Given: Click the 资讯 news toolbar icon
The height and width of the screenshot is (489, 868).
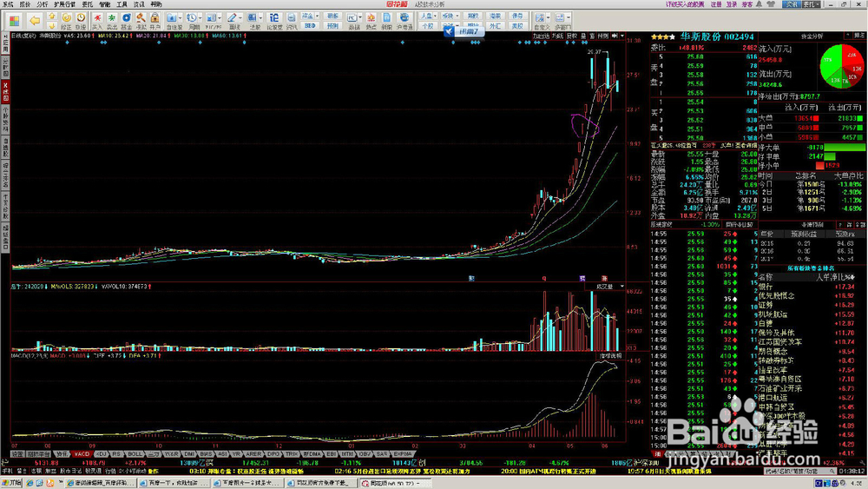Looking at the screenshot, I should coord(291,21).
